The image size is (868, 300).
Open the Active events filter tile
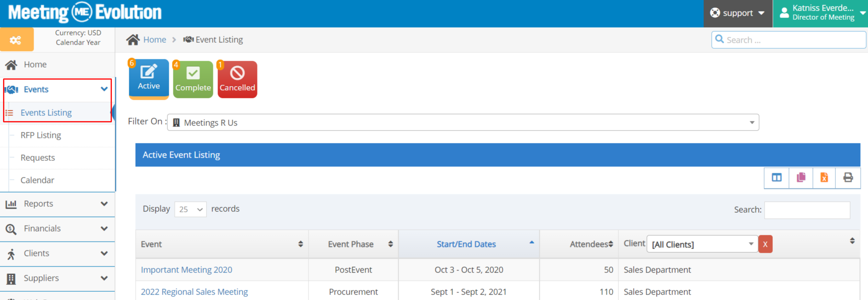pos(148,79)
